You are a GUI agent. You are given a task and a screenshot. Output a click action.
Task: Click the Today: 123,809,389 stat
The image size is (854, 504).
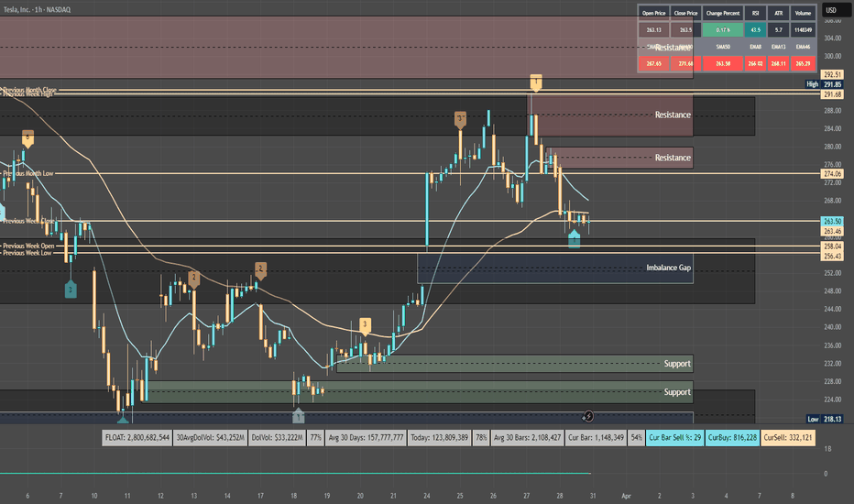click(440, 437)
